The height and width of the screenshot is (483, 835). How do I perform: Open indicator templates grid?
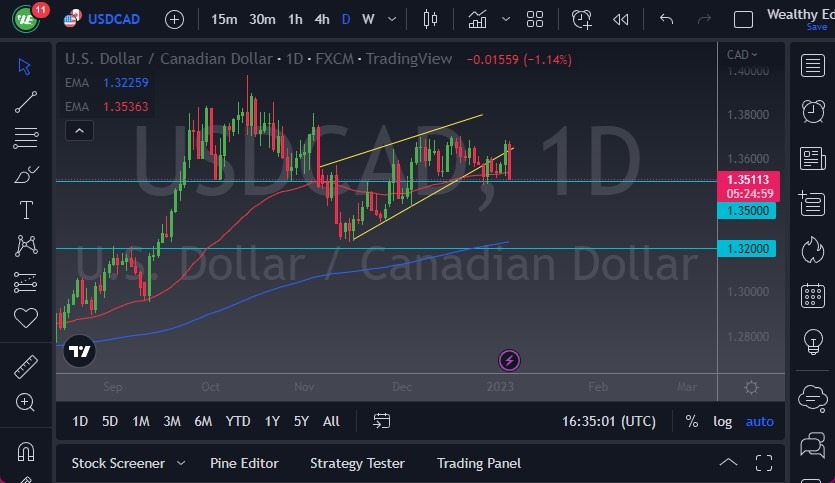click(x=535, y=20)
